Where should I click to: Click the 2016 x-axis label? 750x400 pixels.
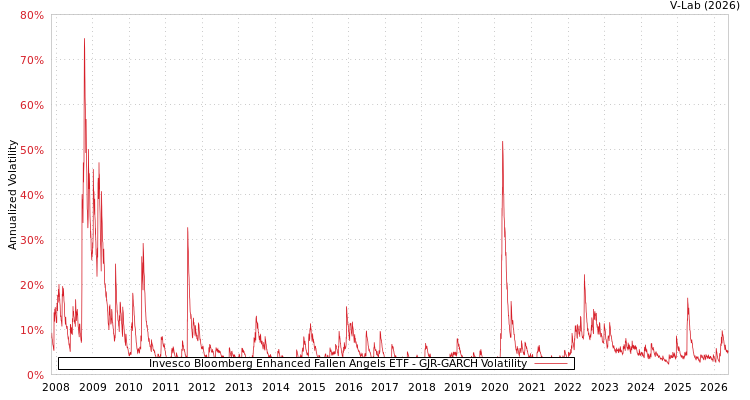[x=349, y=387]
